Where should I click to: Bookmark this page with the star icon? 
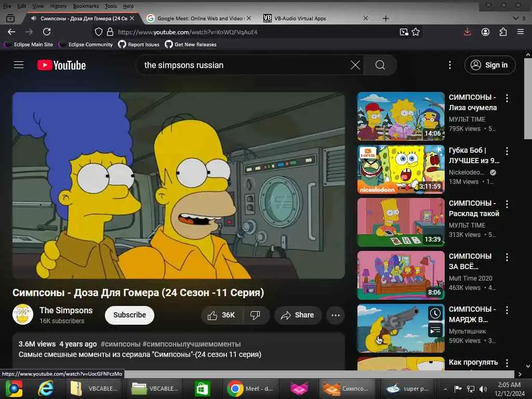416,32
